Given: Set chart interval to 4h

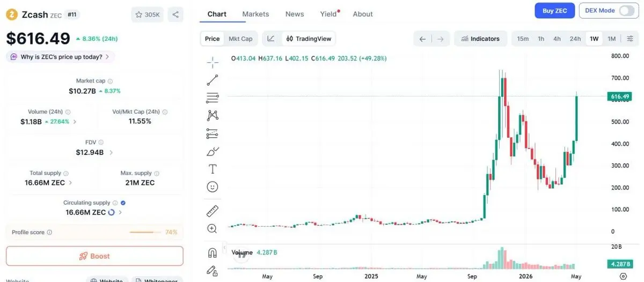Looking at the screenshot, I should pyautogui.click(x=557, y=39).
